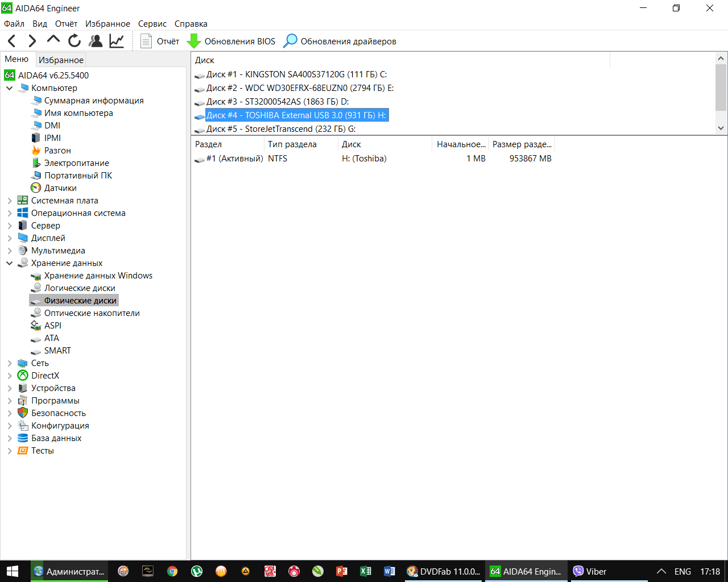The image size is (728, 582).
Task: Expand the Операционная система node
Action: click(10, 213)
